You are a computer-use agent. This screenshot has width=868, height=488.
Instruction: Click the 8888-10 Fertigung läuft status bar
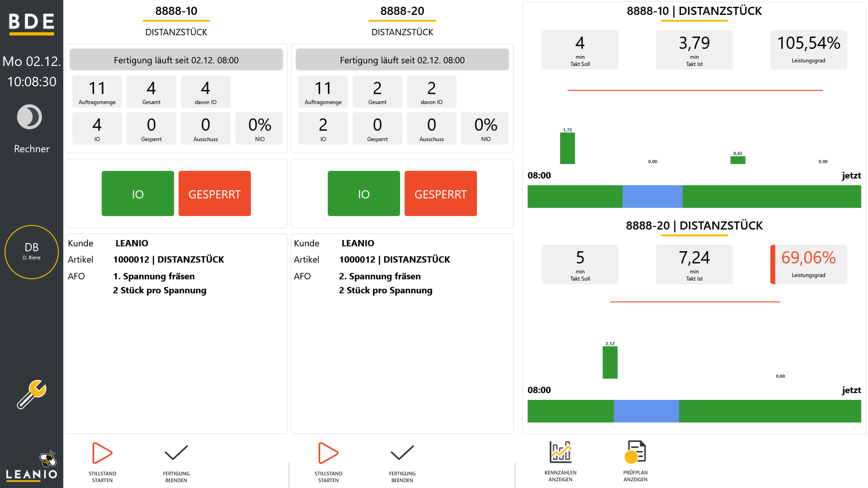[x=176, y=60]
